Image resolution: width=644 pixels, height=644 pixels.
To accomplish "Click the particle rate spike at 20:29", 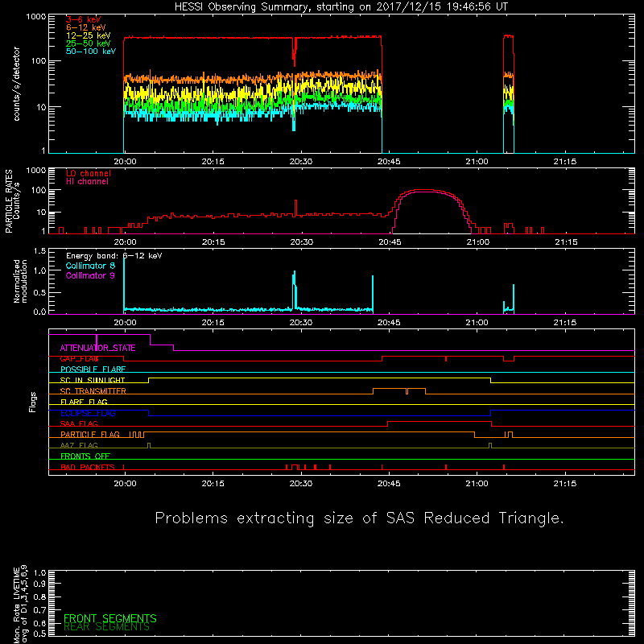I will [x=295, y=208].
